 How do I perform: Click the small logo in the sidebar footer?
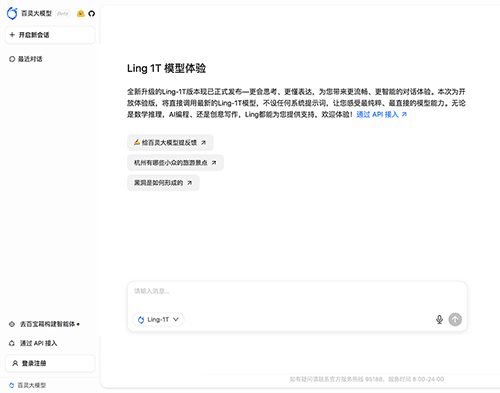coord(12,385)
